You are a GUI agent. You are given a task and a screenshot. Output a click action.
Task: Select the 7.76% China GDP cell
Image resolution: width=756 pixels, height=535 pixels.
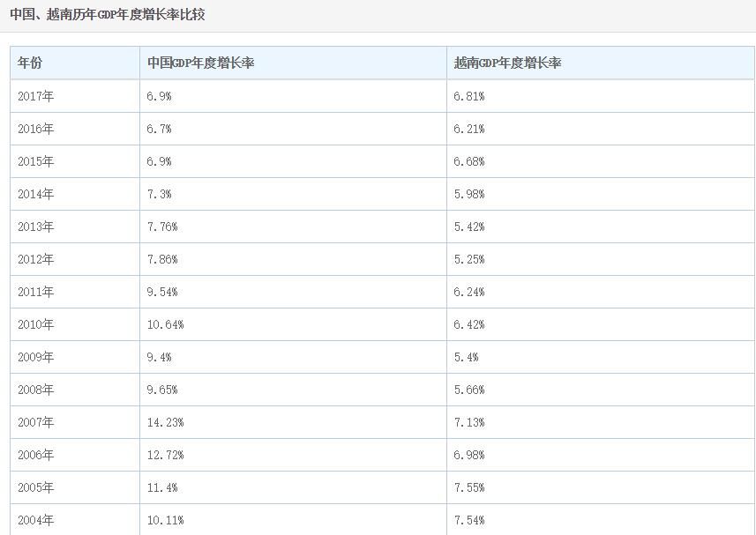[x=162, y=227]
